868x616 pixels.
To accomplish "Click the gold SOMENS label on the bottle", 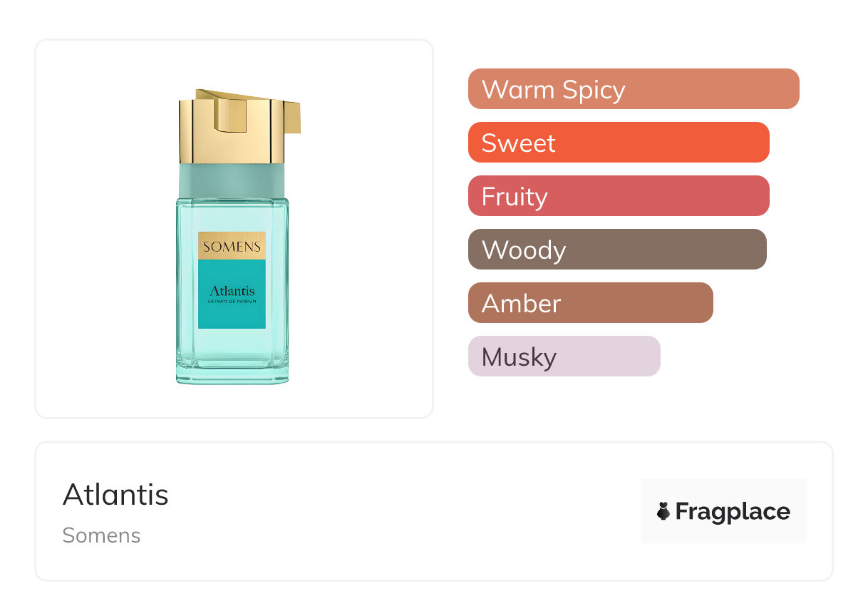I will coord(232,246).
